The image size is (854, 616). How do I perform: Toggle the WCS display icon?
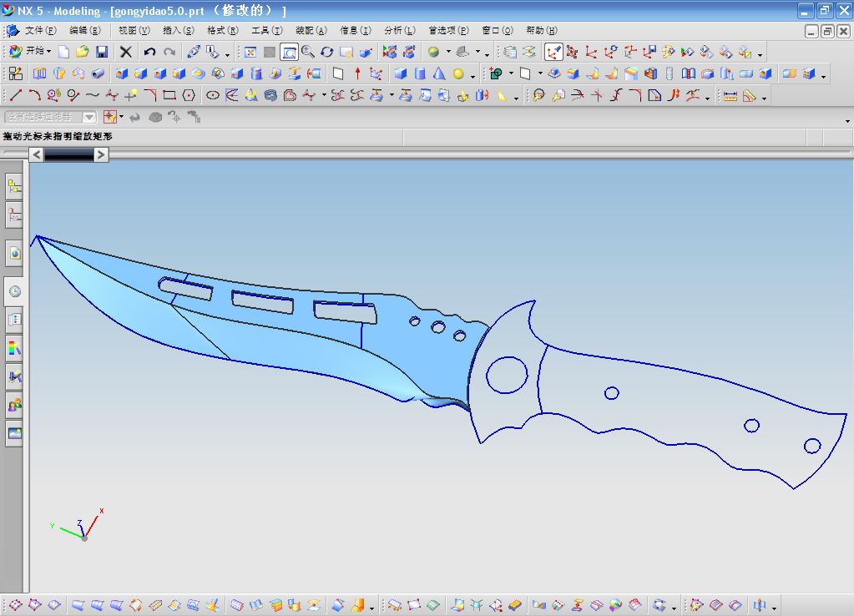tap(553, 52)
